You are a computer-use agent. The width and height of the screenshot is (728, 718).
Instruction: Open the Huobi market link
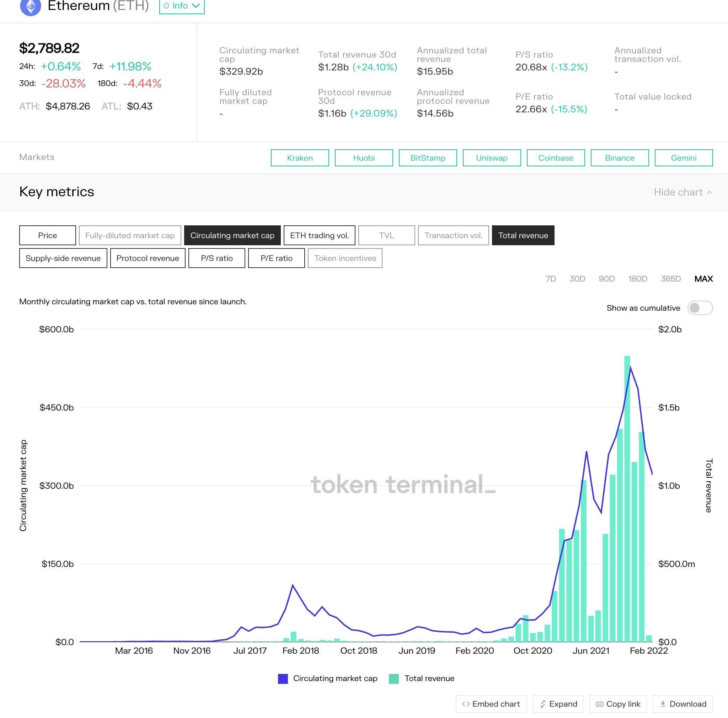[364, 158]
